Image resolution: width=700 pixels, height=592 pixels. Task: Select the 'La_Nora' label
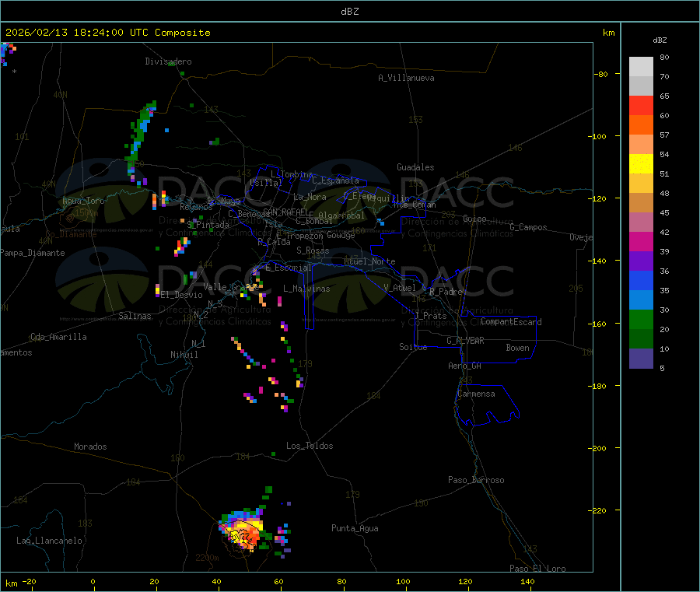pyautogui.click(x=310, y=197)
